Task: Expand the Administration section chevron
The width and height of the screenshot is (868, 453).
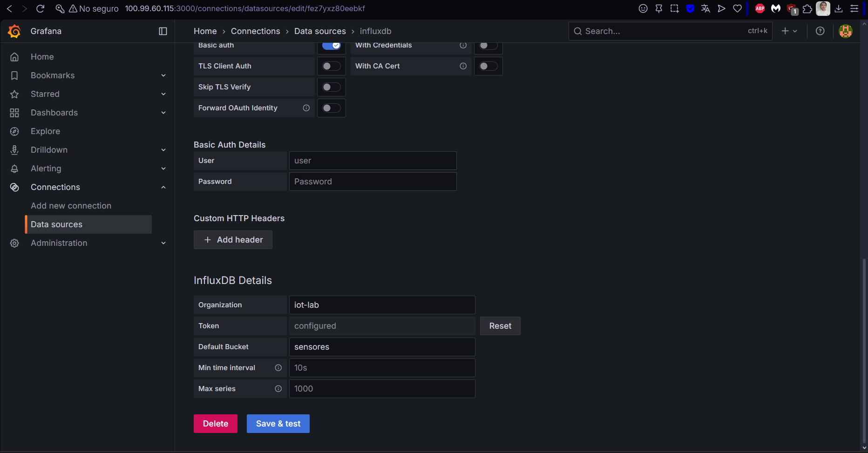Action: coord(163,243)
